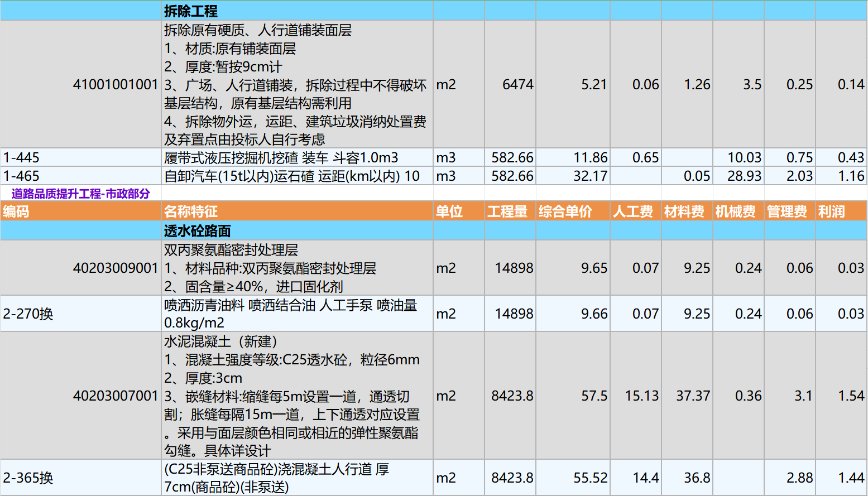Click quantity cell 6474
The width and height of the screenshot is (868, 496).
point(510,84)
